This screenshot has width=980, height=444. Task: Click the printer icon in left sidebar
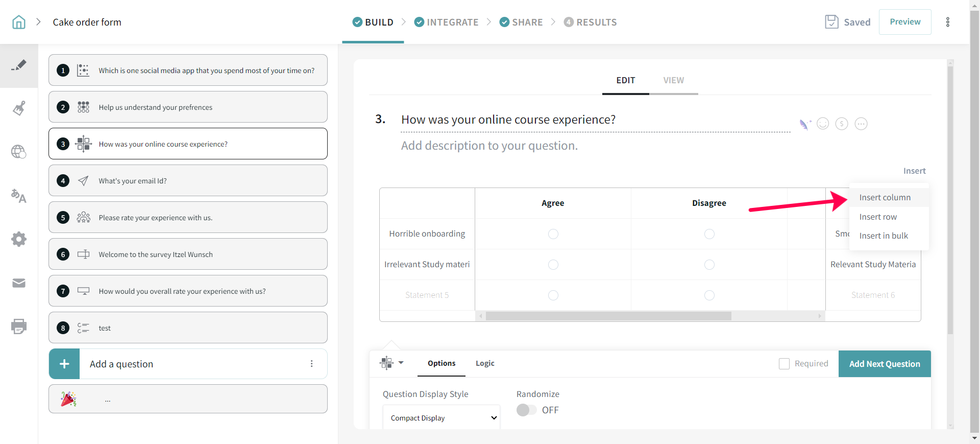click(19, 326)
